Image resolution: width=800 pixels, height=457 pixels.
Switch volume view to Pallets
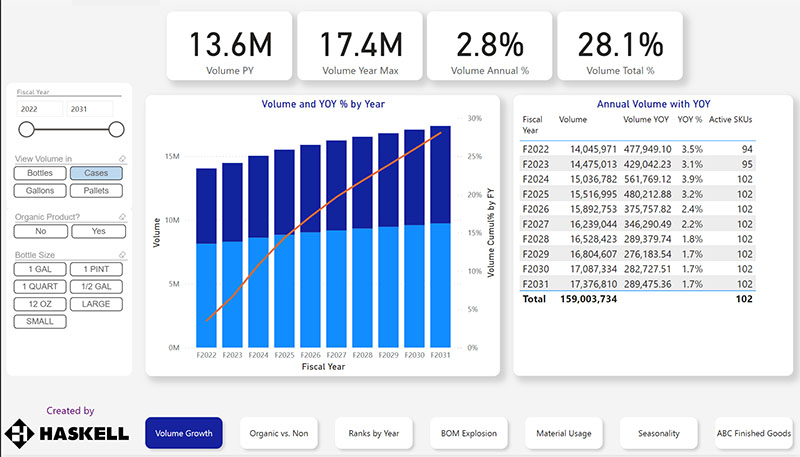96,190
